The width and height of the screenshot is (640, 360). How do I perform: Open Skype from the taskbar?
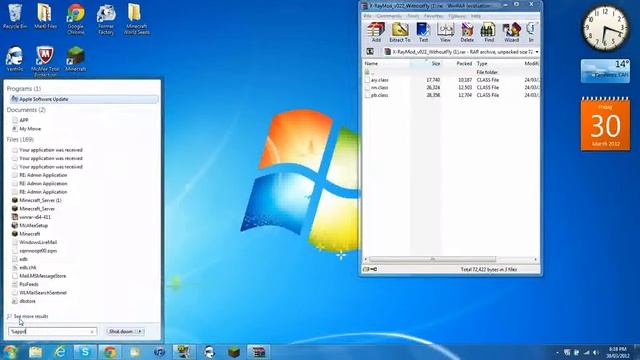85,351
